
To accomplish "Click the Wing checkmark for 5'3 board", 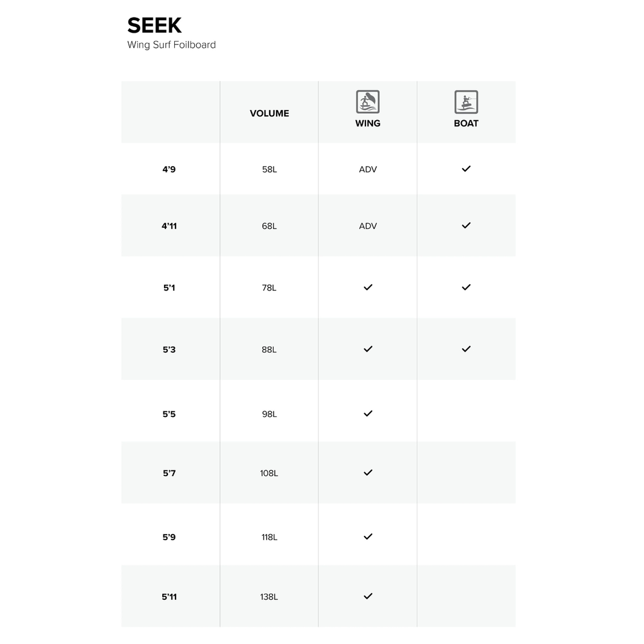I will coord(368,349).
